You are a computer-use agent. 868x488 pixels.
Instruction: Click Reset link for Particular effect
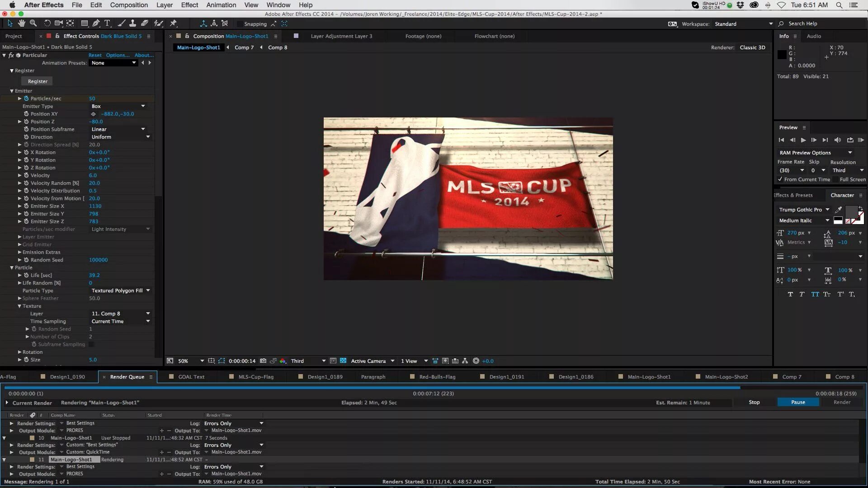click(95, 55)
